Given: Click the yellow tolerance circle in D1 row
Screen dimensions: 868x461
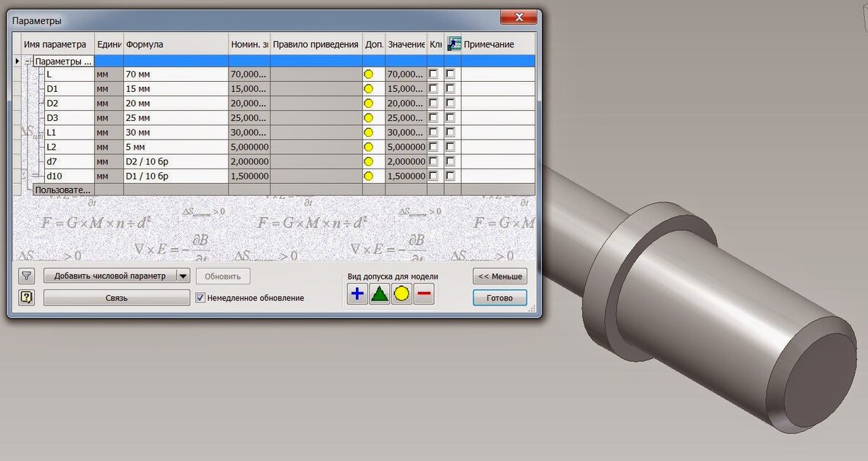Looking at the screenshot, I should [368, 88].
